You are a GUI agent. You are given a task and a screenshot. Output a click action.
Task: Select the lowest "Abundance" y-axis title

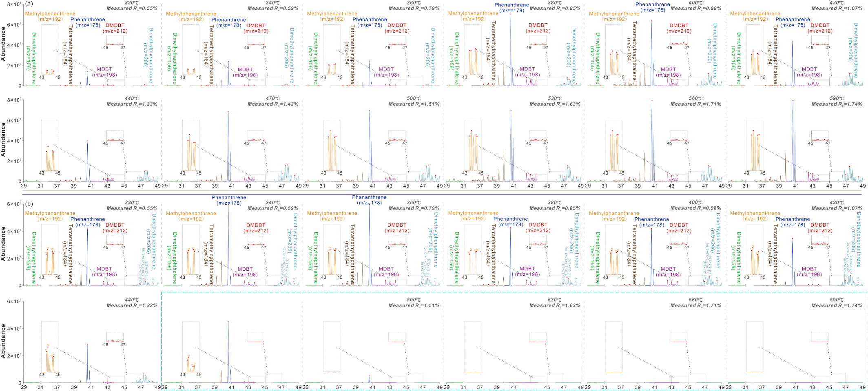[3, 341]
